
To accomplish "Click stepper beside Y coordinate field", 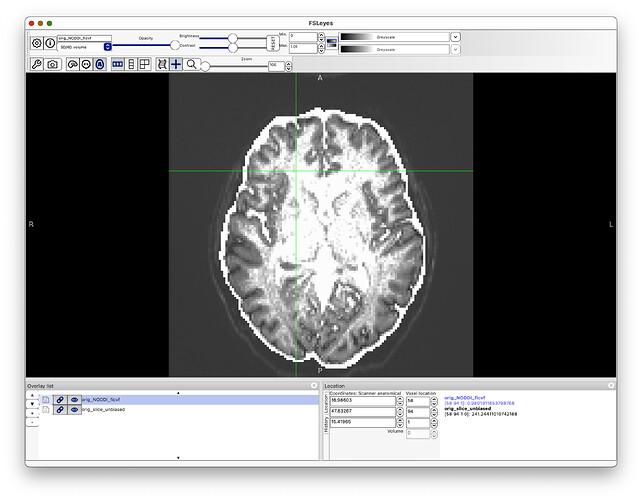I will pos(400,412).
